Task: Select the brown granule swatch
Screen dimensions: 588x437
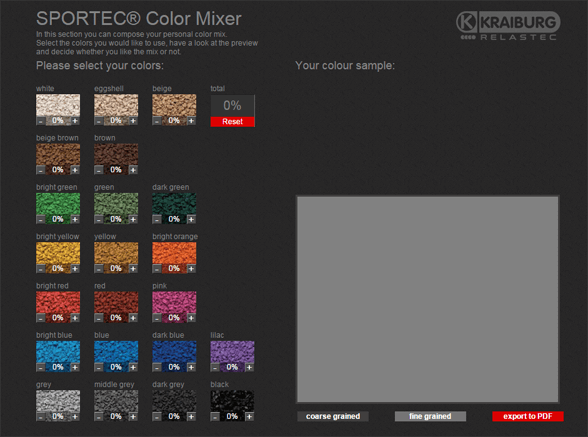Action: [116, 155]
